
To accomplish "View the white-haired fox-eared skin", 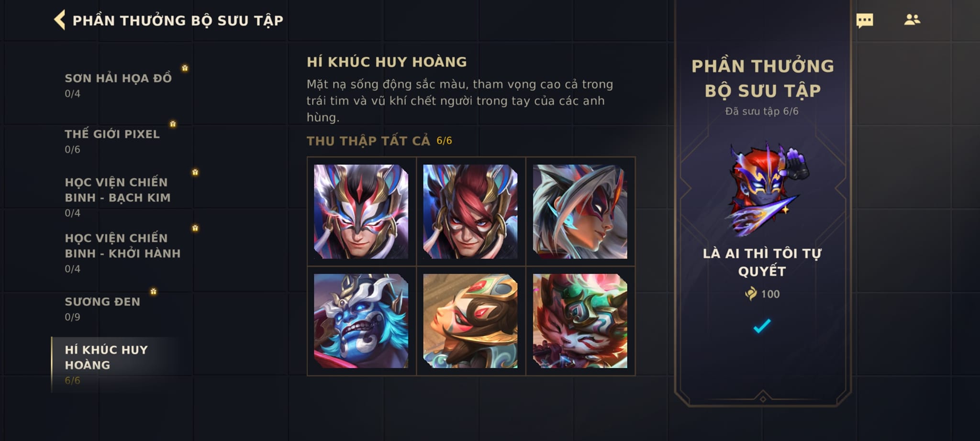I will pos(580,211).
